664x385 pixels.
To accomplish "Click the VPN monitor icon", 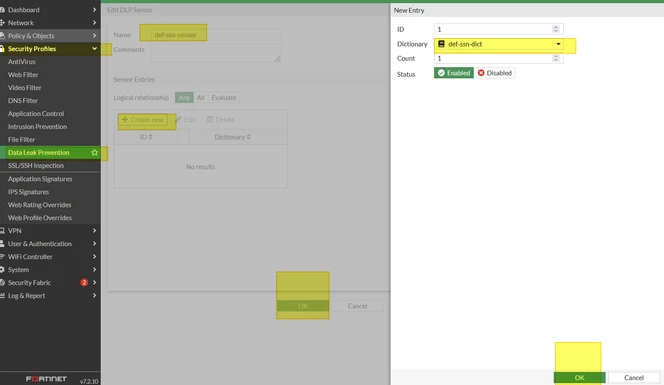I will pyautogui.click(x=2, y=231).
